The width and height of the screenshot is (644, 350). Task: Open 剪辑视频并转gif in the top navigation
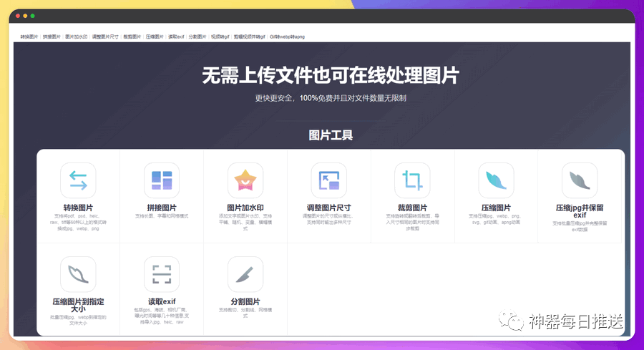click(249, 37)
